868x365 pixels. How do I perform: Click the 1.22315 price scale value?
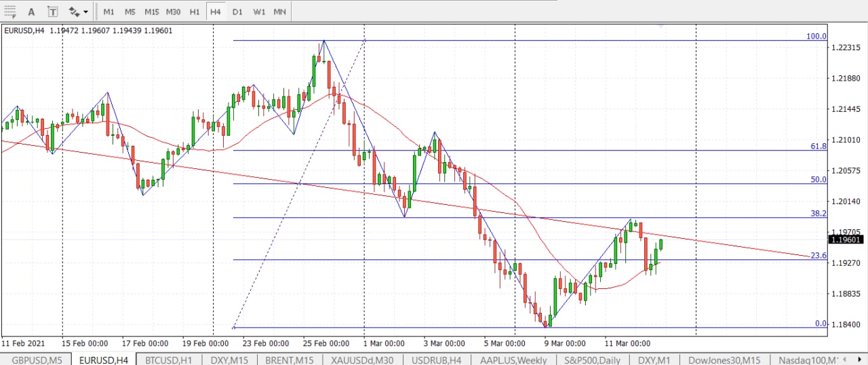pos(846,47)
